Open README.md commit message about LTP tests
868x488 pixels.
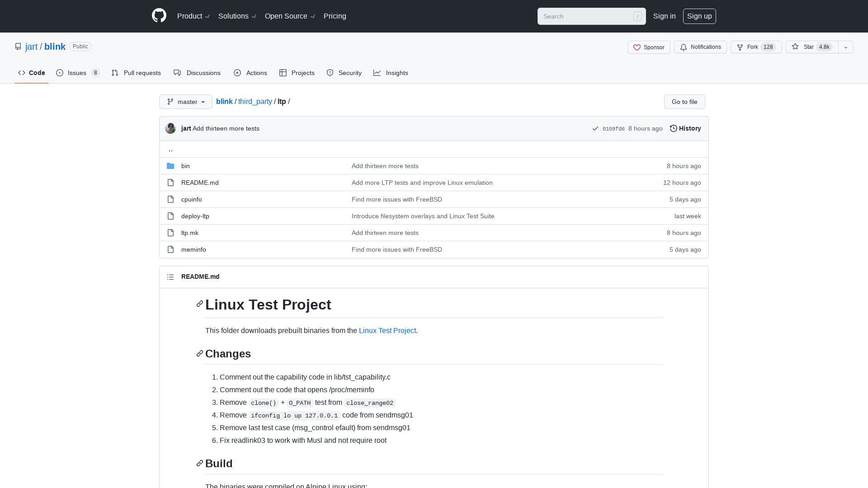(422, 183)
